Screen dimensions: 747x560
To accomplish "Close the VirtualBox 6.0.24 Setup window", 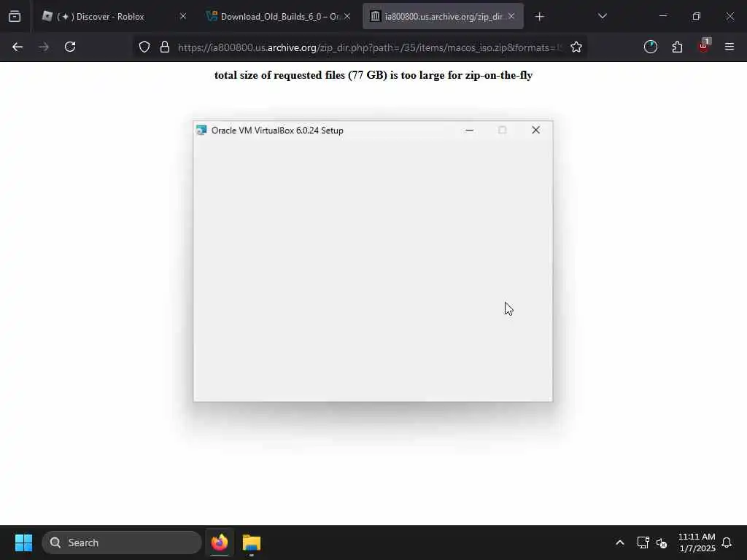I will click(x=535, y=130).
